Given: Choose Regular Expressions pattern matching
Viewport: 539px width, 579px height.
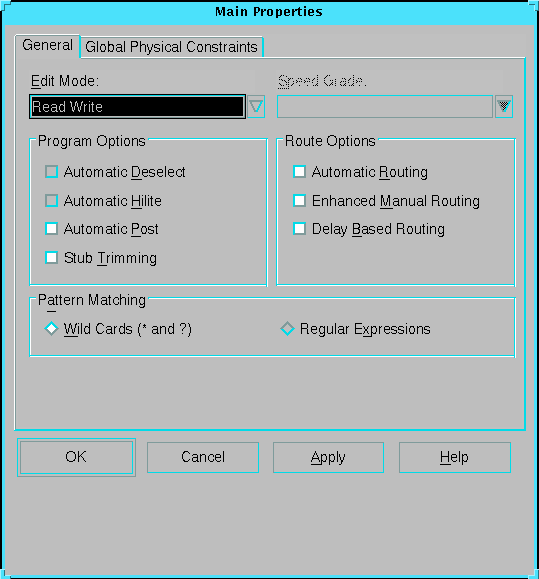Looking at the screenshot, I should coord(287,329).
